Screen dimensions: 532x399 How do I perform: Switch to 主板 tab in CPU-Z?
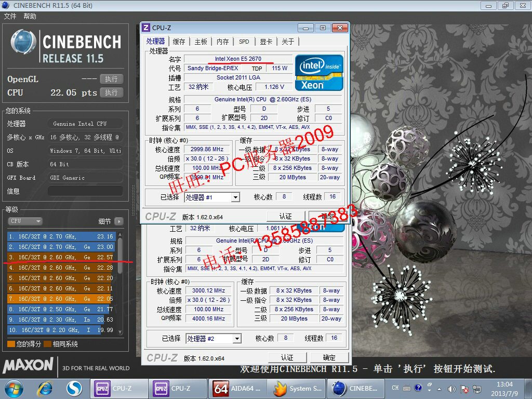click(201, 42)
